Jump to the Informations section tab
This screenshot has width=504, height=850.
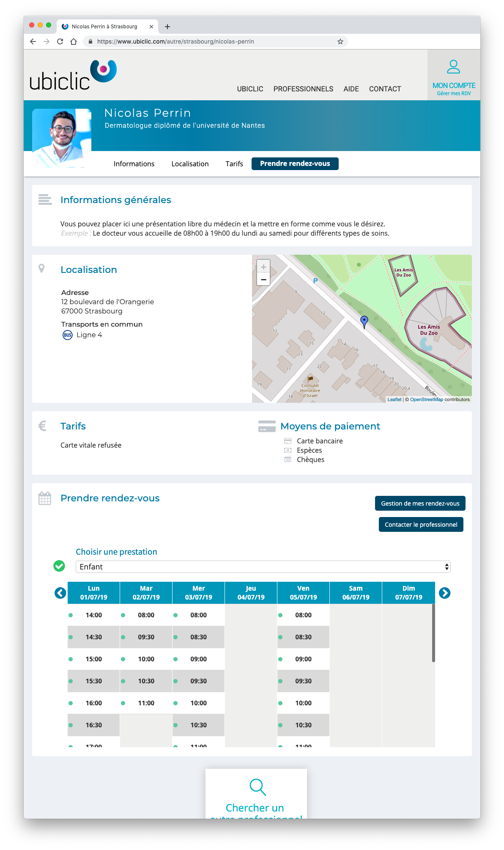pyautogui.click(x=134, y=164)
